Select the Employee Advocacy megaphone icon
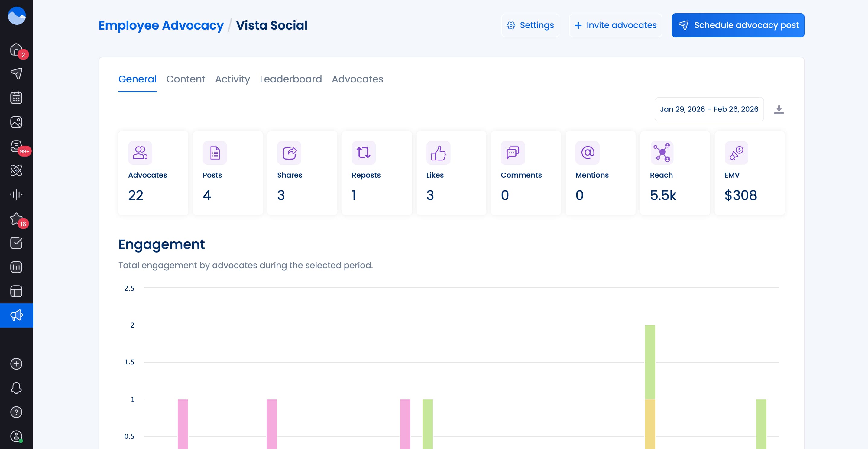The width and height of the screenshot is (868, 449). pyautogui.click(x=16, y=315)
